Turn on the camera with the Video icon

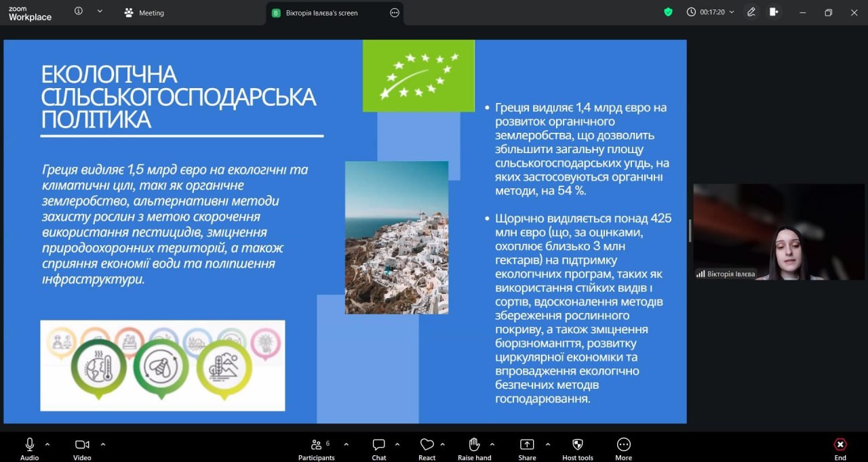click(x=82, y=444)
